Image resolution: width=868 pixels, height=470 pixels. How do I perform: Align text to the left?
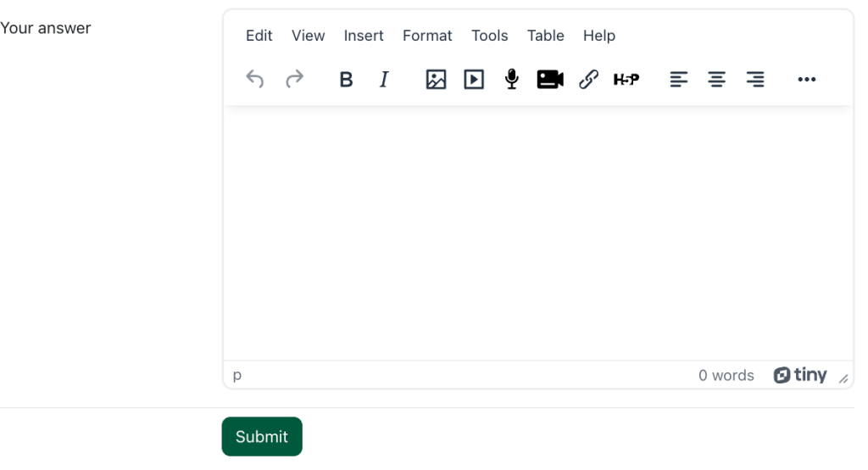coord(678,80)
